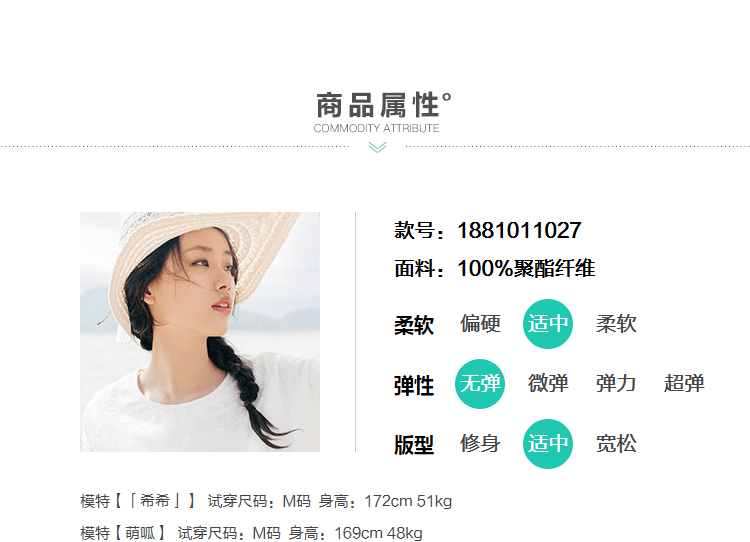Screen dimensions: 750x542
Task: Choose the 宽松 fit option
Action: [616, 443]
